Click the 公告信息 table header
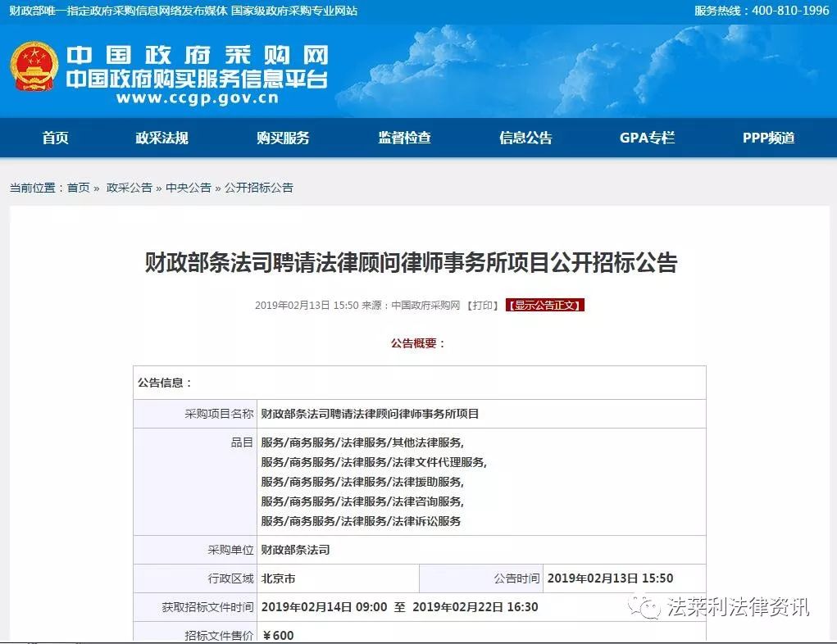837x644 pixels. click(165, 383)
